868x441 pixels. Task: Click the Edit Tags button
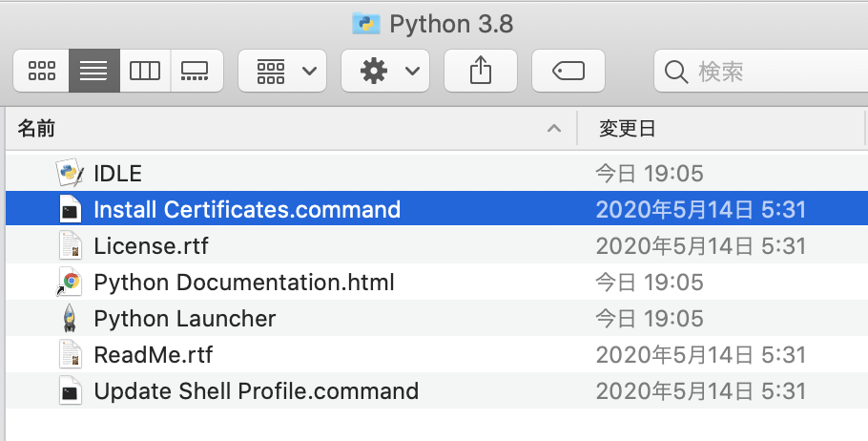568,71
